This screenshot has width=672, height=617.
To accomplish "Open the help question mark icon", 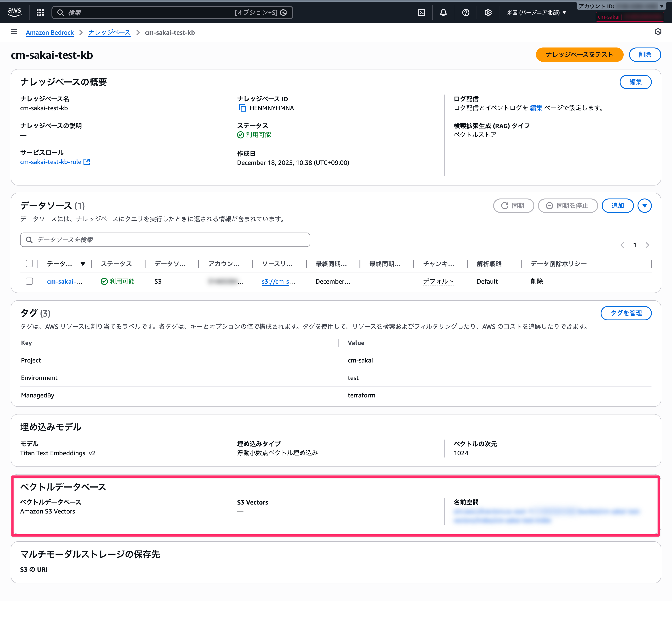I will click(465, 12).
